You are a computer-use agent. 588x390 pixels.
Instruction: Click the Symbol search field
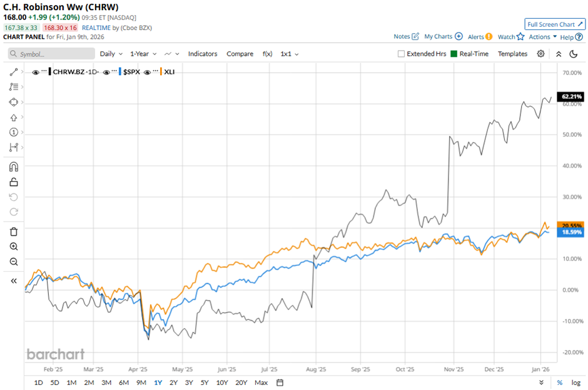[x=51, y=54]
